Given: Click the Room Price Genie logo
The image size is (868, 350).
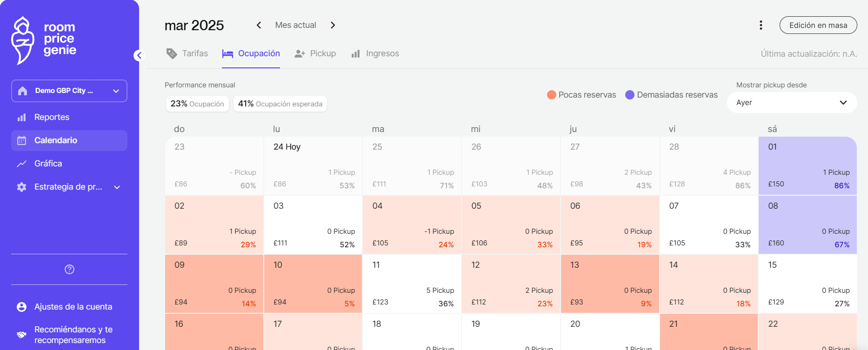Looking at the screenshot, I should [44, 40].
